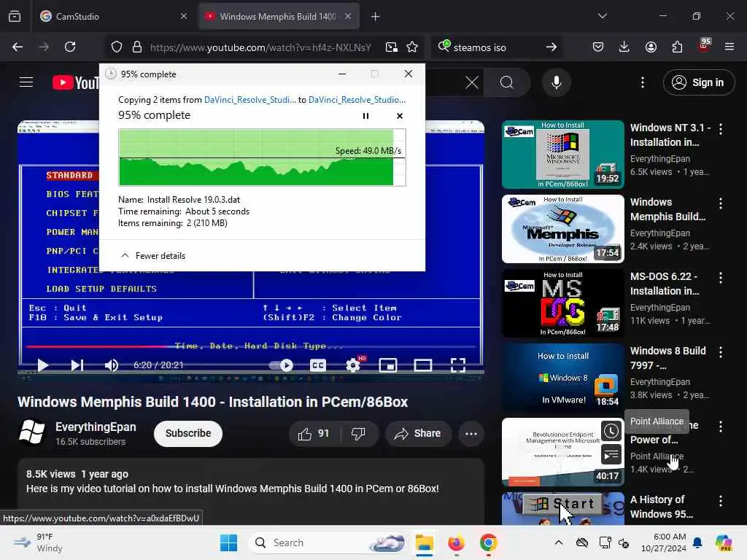Open Firefox application hamburger menu
Image resolution: width=747 pixels, height=560 pixels.
tap(729, 47)
